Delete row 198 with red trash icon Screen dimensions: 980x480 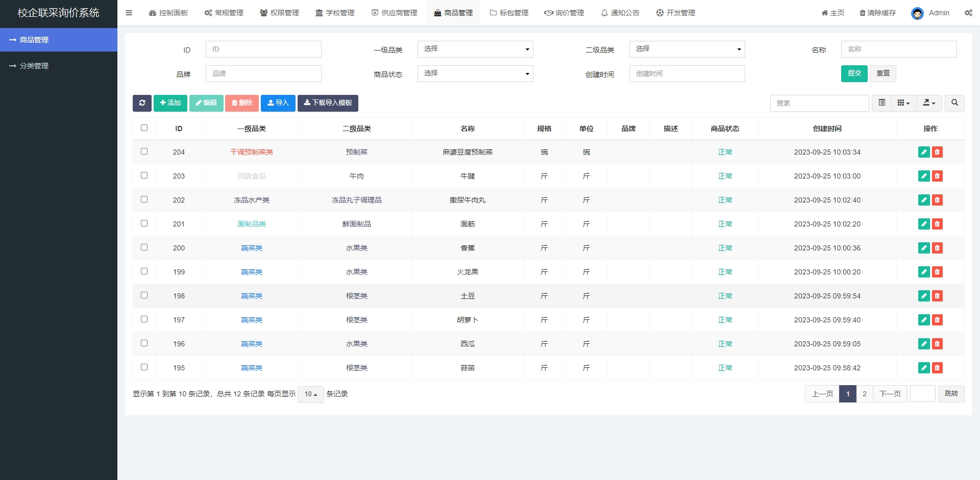tap(937, 296)
